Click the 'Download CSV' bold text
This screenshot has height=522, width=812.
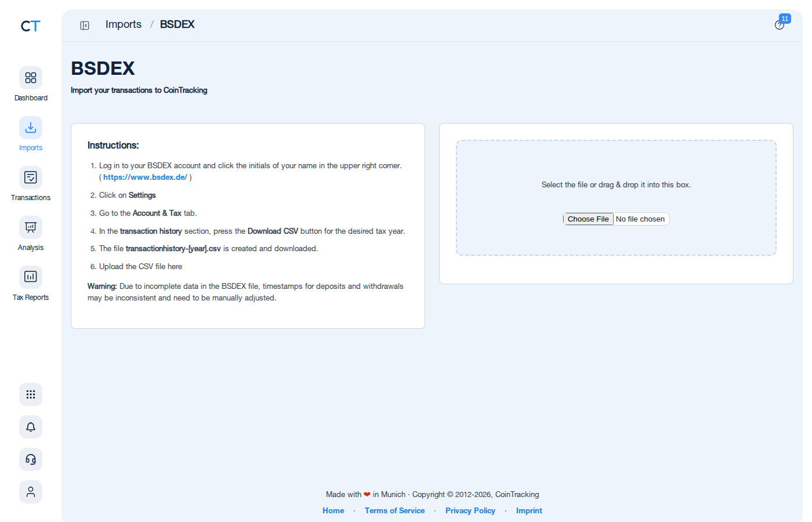point(273,231)
